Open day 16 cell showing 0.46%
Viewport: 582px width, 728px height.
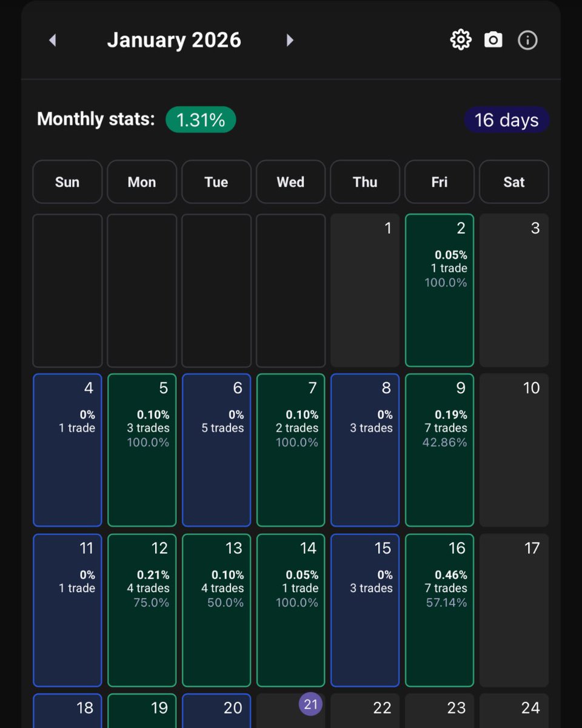click(440, 610)
